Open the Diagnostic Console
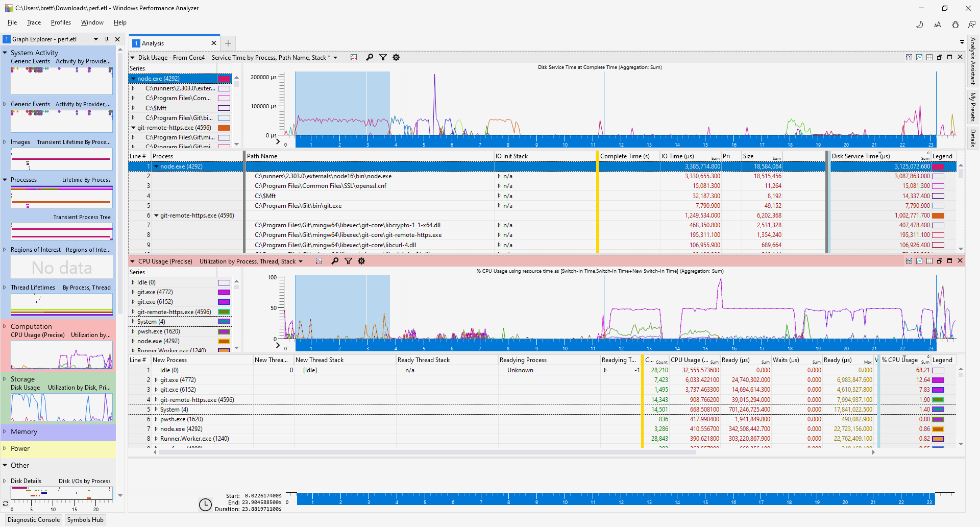Viewport: 980px width, 527px height. pyautogui.click(x=34, y=520)
